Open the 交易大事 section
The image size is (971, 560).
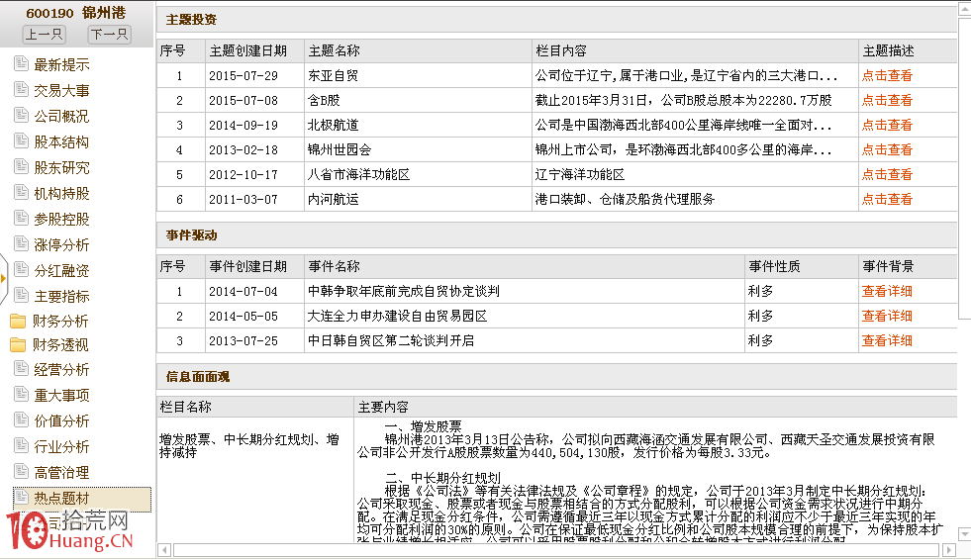pyautogui.click(x=61, y=90)
